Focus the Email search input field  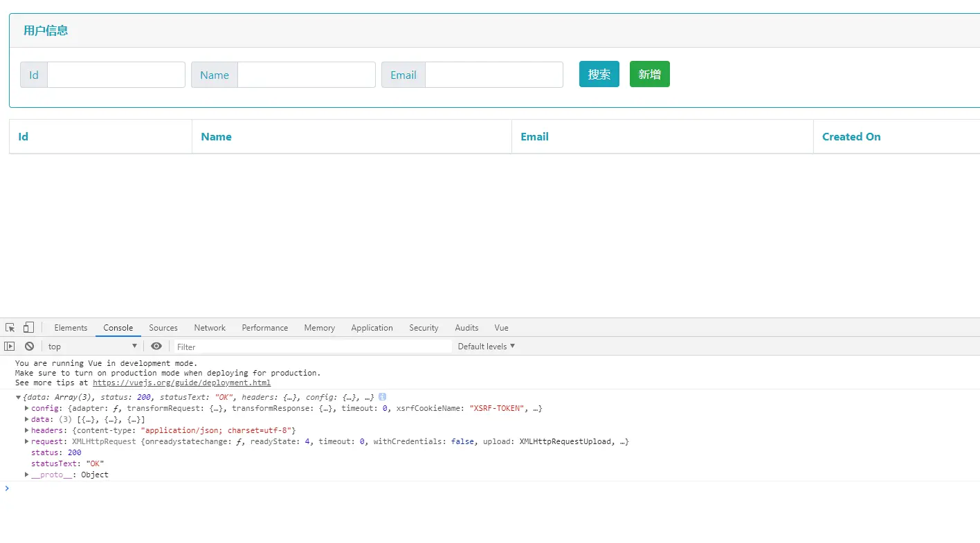click(494, 75)
